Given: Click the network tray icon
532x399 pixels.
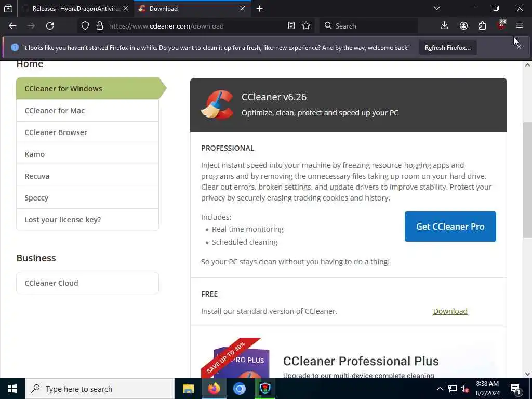Looking at the screenshot, I should pos(453,389).
